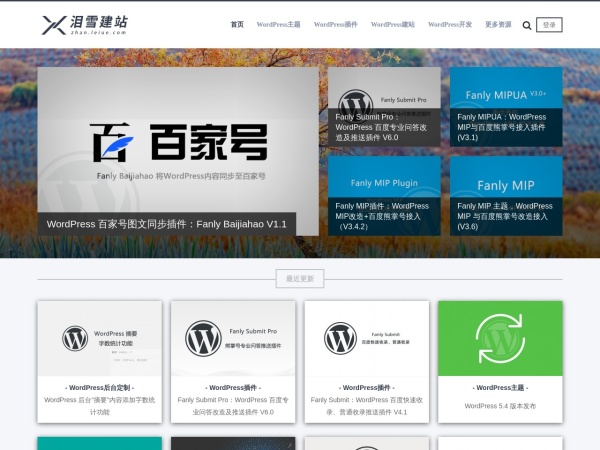This screenshot has height=450, width=600.
Task: Open the Fanly MIP Plugin V3.4.2 tile
Action: tap(384, 196)
